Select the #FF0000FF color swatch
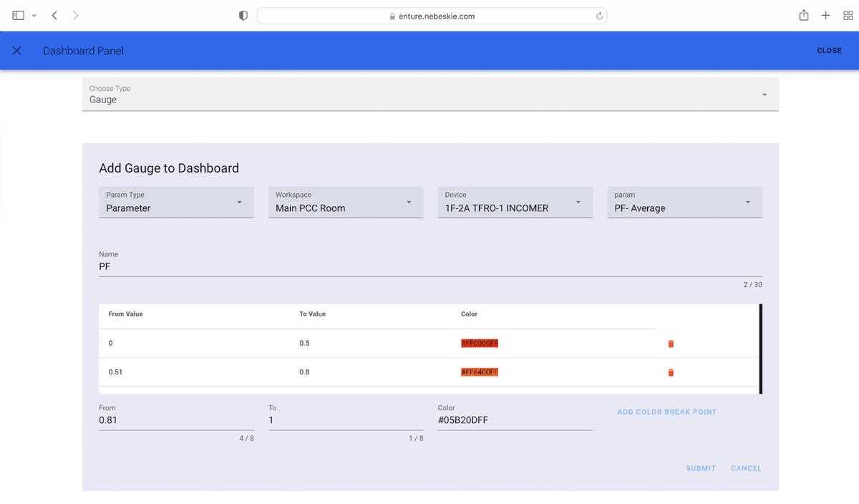Image resolution: width=859 pixels, height=504 pixels. click(480, 344)
